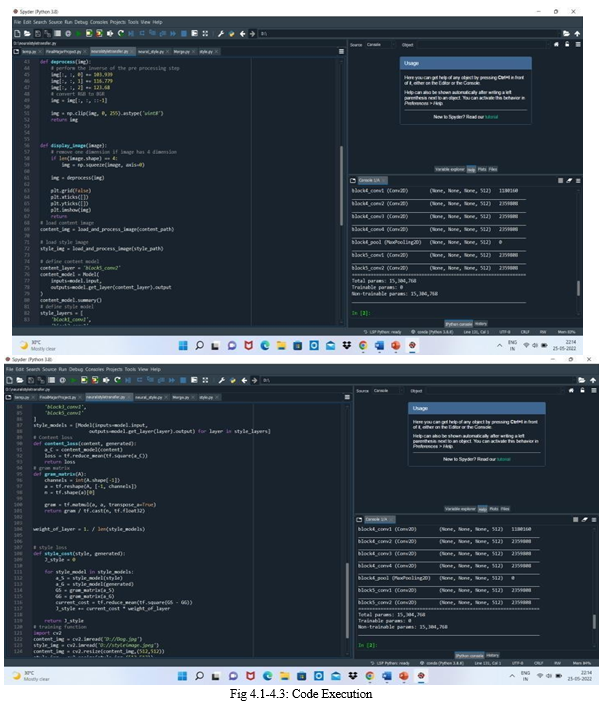The height and width of the screenshot is (702, 616).
Task: Click Browse working directory folder in upper Spyder window
Action: pos(566,34)
